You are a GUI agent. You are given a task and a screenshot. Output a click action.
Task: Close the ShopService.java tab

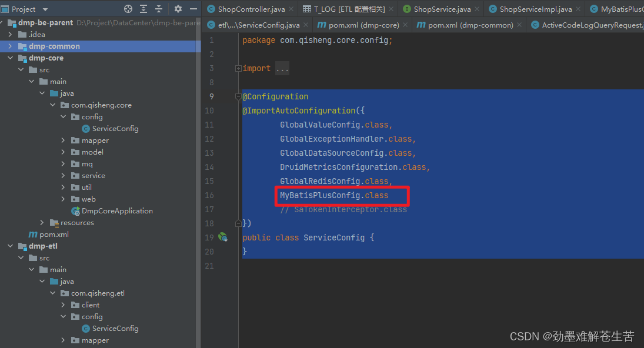pos(477,9)
